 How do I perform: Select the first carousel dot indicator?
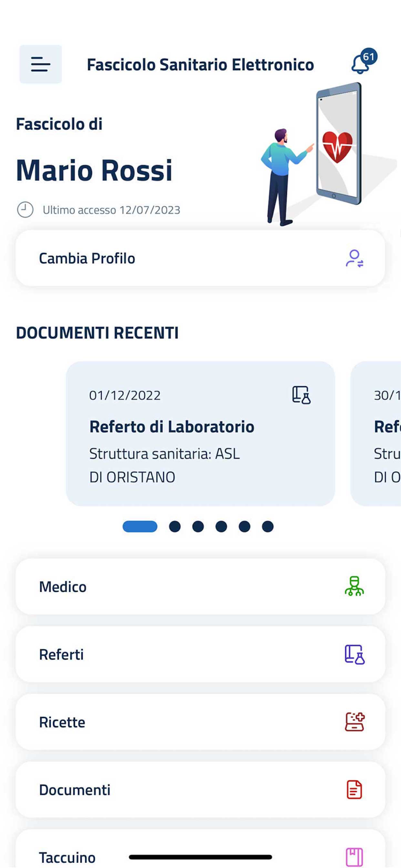pyautogui.click(x=139, y=527)
